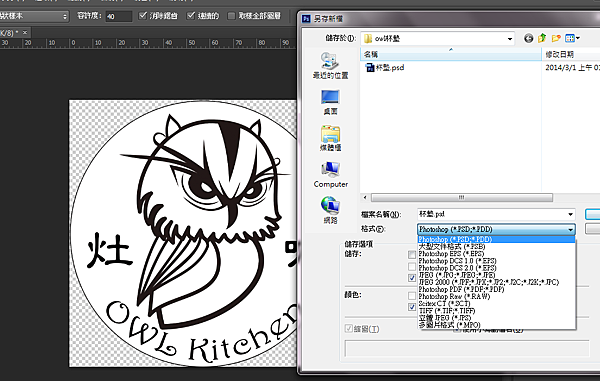
Task: Toggle the 消除鋸齒 checkbox in the options bar
Action: point(143,16)
